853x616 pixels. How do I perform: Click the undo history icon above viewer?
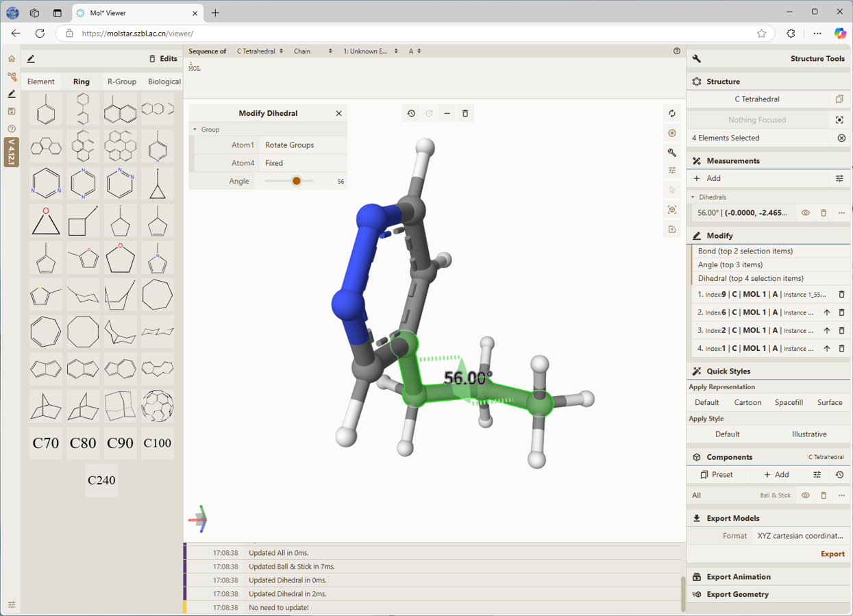411,114
